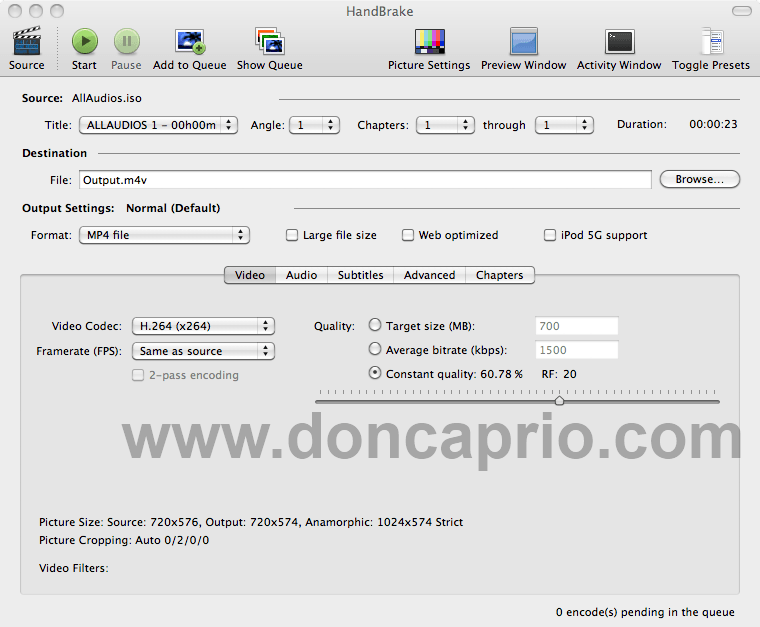This screenshot has height=627, width=760.
Task: Click the Target size field showing 700
Action: click(x=577, y=326)
